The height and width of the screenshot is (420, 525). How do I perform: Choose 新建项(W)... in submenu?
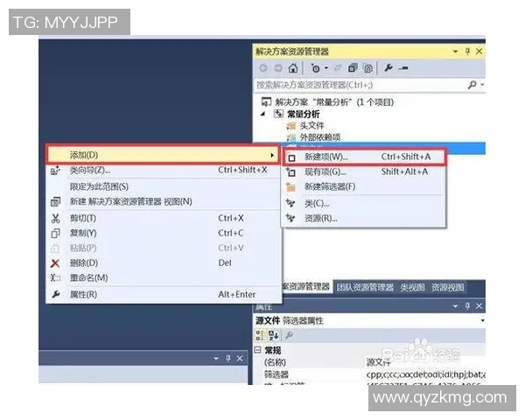point(365,157)
